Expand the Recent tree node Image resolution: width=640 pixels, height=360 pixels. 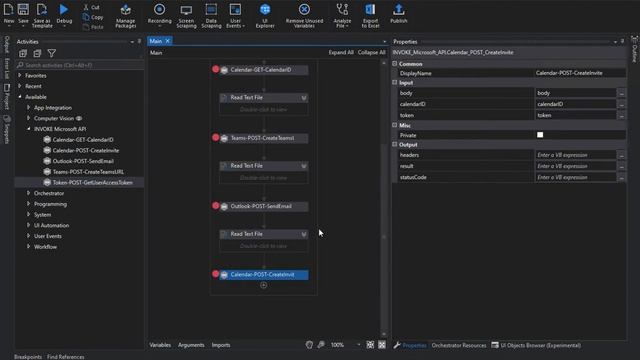click(20, 86)
